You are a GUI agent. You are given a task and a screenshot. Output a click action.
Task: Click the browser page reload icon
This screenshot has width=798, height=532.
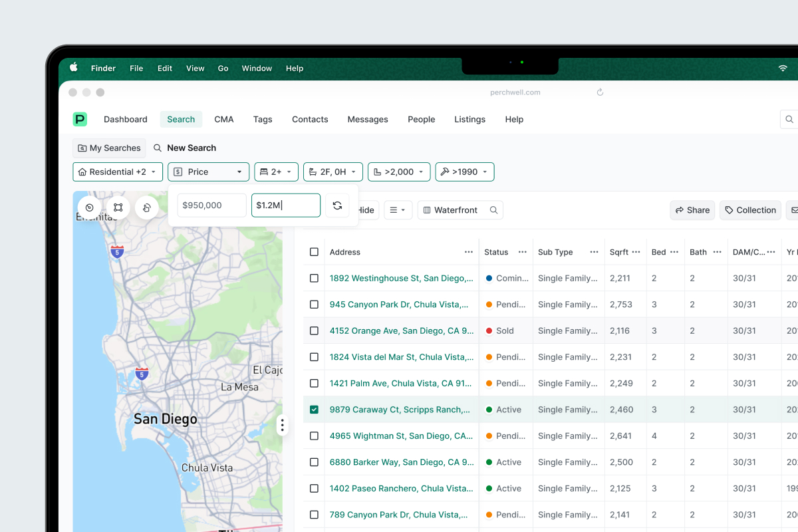pyautogui.click(x=600, y=92)
